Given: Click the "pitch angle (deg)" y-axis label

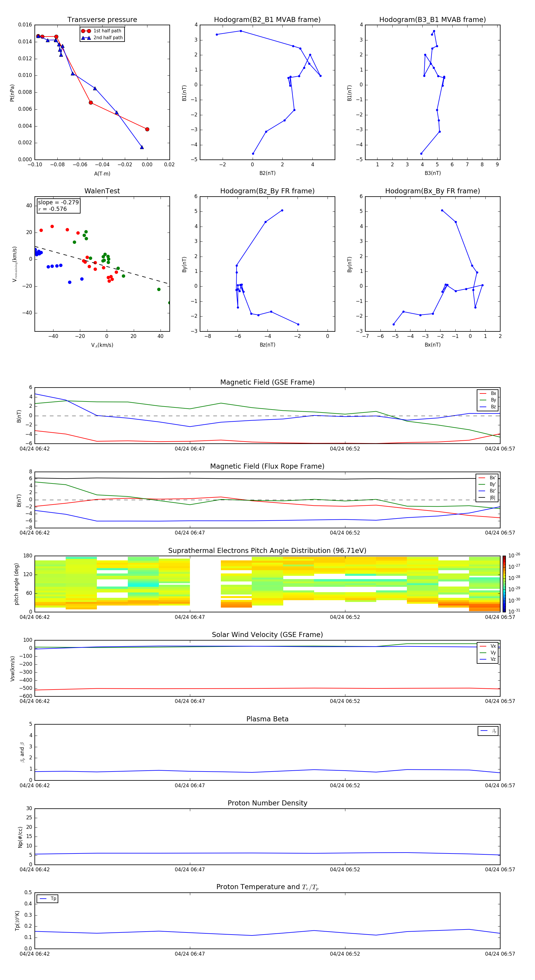Looking at the screenshot, I should pyautogui.click(x=16, y=584).
